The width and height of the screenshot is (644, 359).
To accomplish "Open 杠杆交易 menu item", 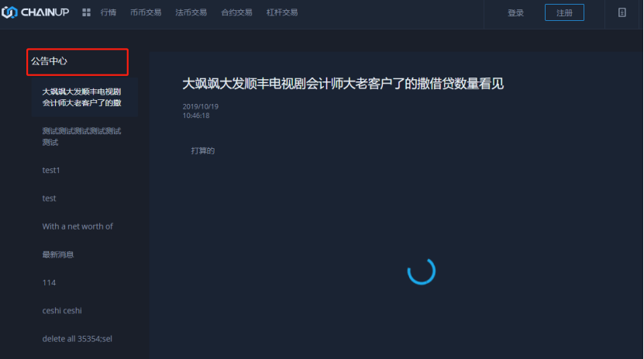I will [x=282, y=12].
